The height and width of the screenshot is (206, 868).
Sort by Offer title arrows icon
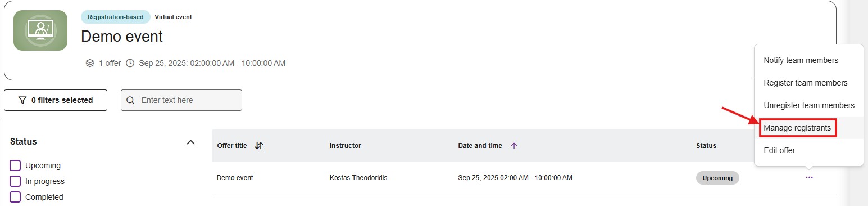tap(258, 146)
